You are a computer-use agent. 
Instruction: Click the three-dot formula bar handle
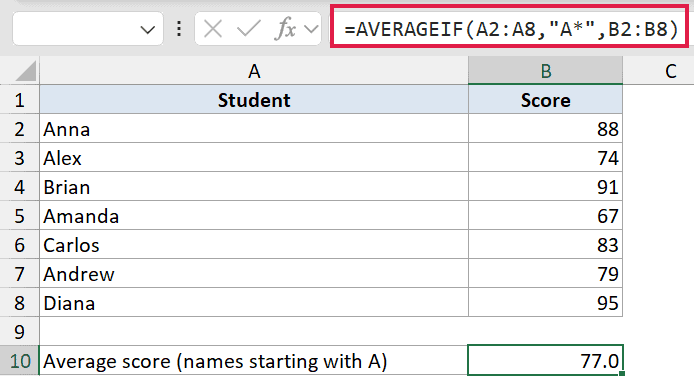tap(179, 29)
